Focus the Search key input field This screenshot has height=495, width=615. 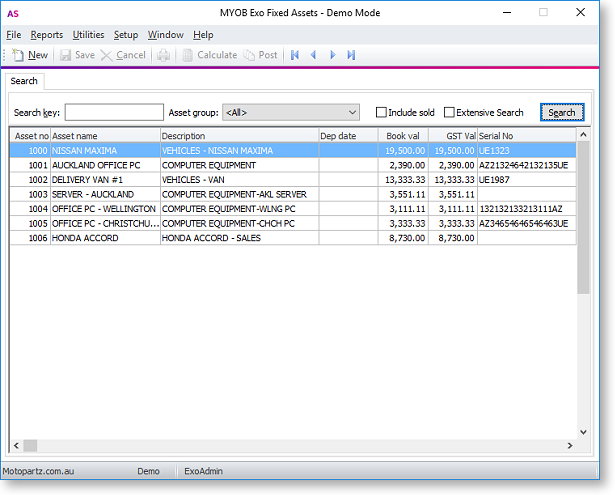point(114,113)
